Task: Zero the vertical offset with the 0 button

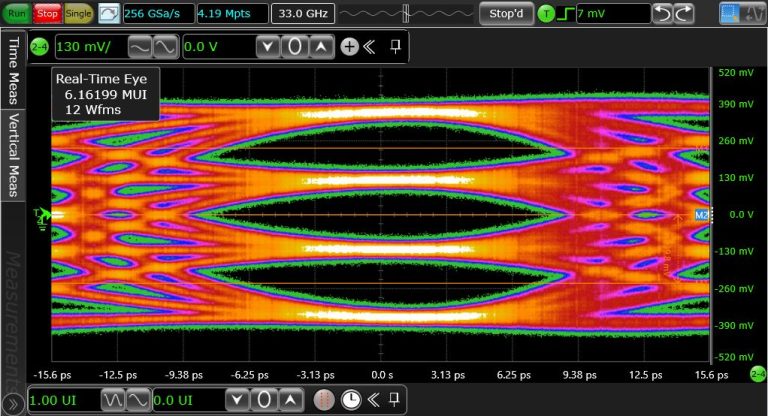Action: [x=294, y=47]
